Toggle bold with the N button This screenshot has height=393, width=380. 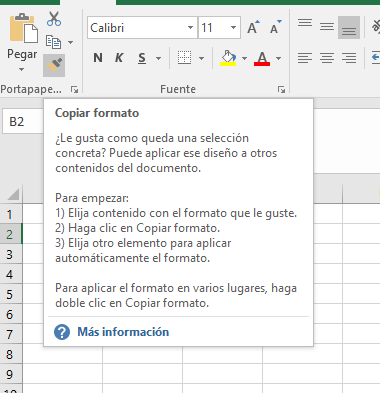tap(98, 58)
